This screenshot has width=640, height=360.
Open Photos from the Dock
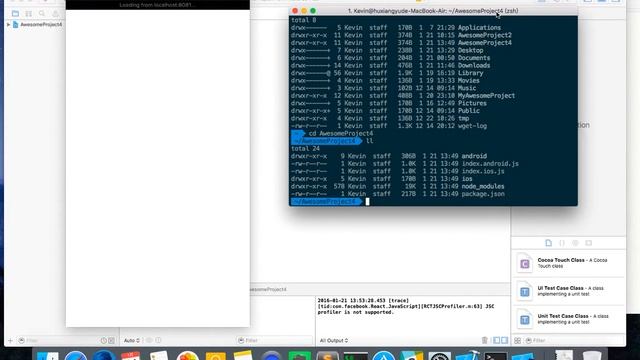pyautogui.click(x=187, y=356)
